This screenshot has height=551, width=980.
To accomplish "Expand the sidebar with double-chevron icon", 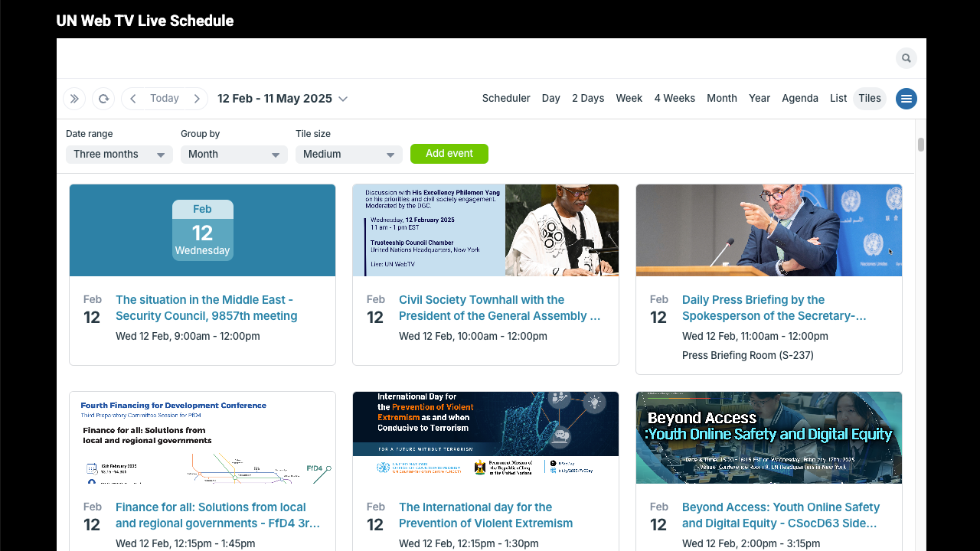I will pyautogui.click(x=73, y=99).
